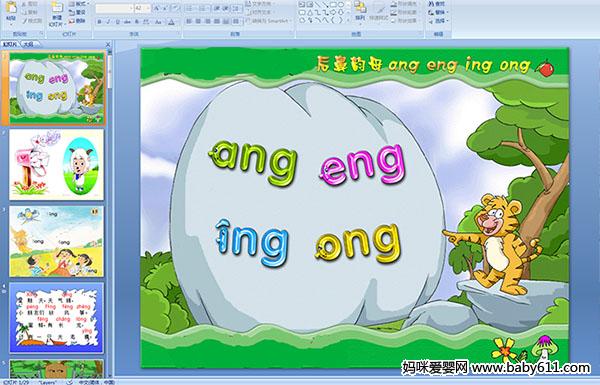
Task: Select the yellow 'ong' text on slide
Action: tap(358, 244)
